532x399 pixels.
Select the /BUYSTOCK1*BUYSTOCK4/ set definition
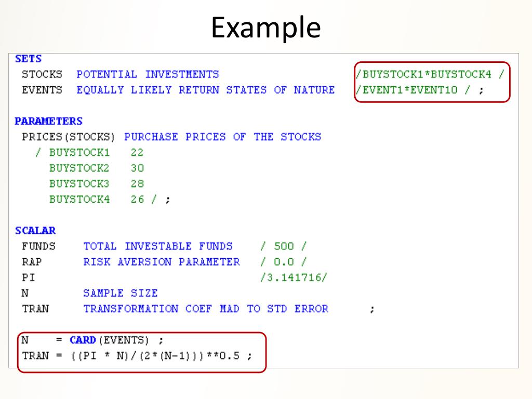[430, 74]
